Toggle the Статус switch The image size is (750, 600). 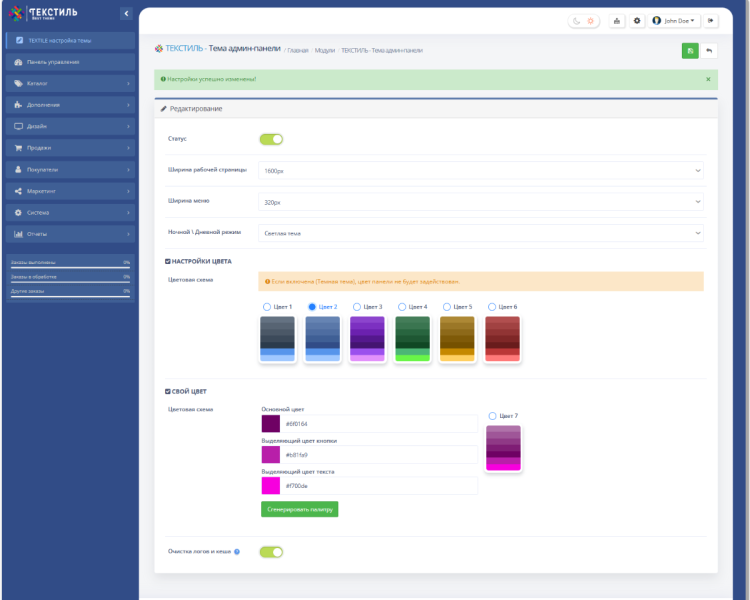pyautogui.click(x=271, y=139)
